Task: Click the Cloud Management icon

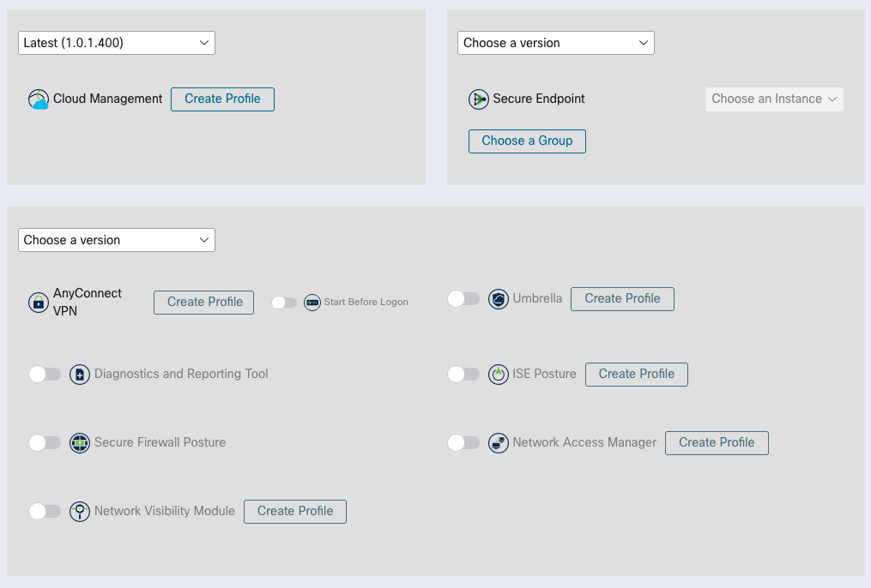Action: (x=38, y=99)
